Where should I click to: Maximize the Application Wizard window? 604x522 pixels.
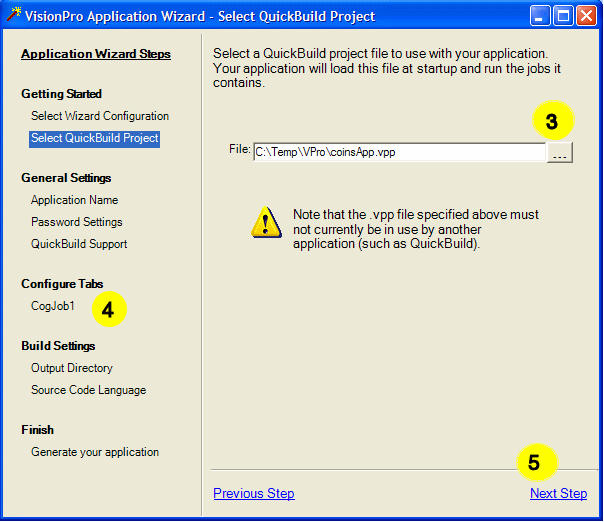point(563,16)
